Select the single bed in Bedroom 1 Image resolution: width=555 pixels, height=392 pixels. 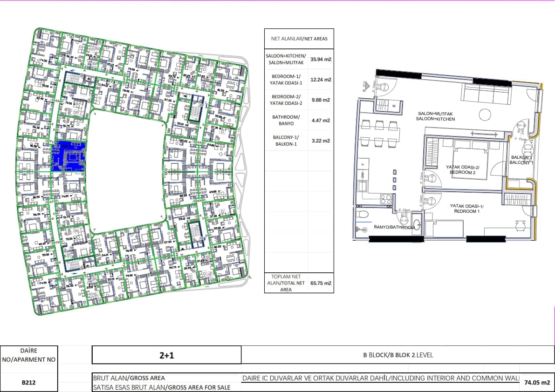pyautogui.click(x=444, y=229)
